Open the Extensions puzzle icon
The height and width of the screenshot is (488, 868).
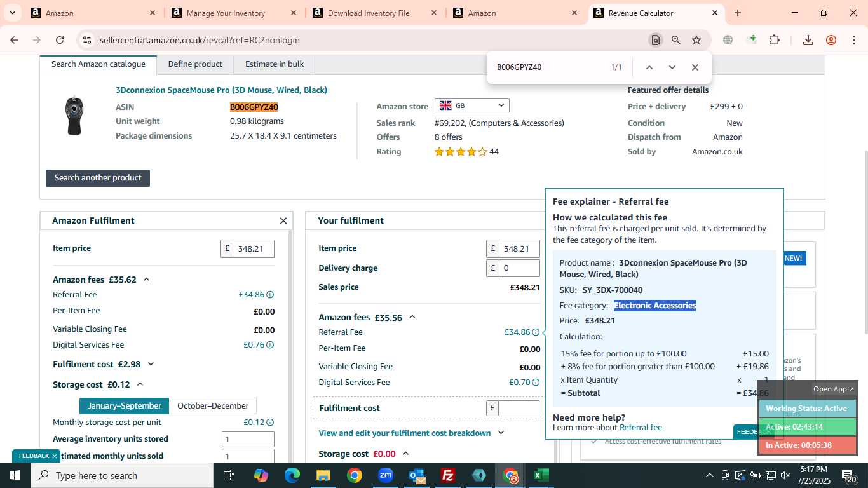(774, 40)
